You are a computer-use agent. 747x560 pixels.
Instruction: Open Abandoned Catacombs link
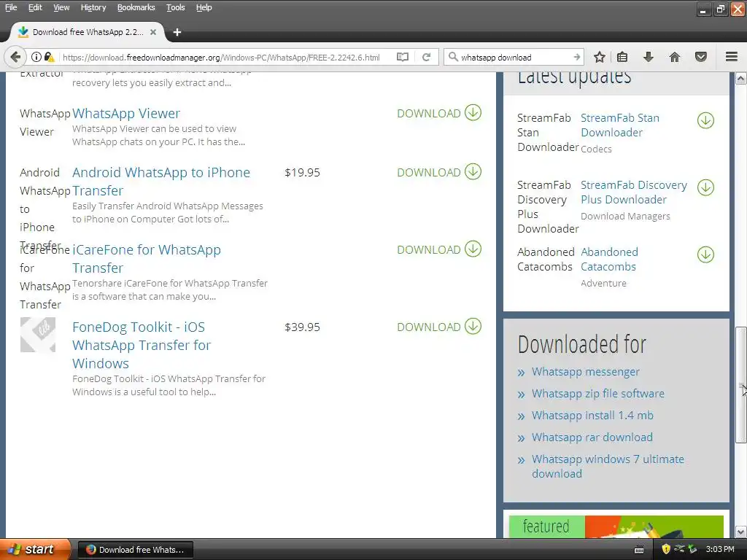[609, 259]
